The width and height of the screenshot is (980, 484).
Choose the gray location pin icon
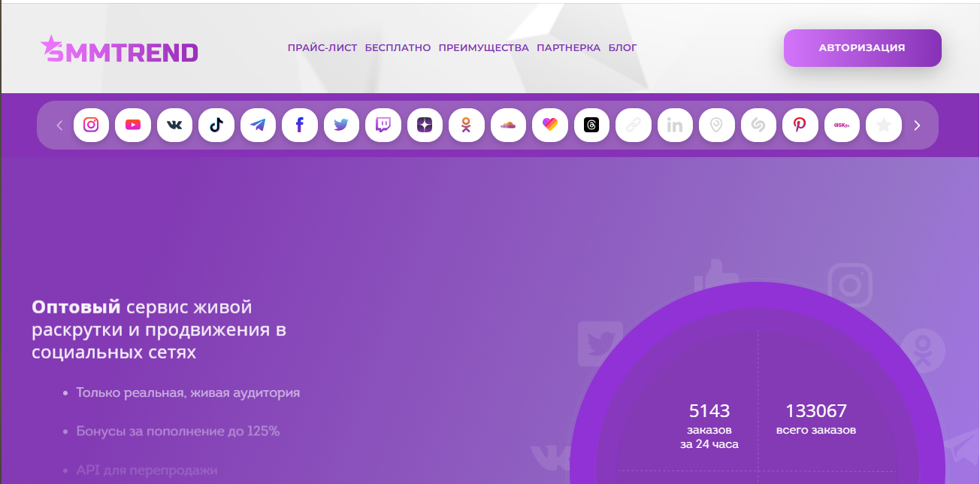[717, 125]
